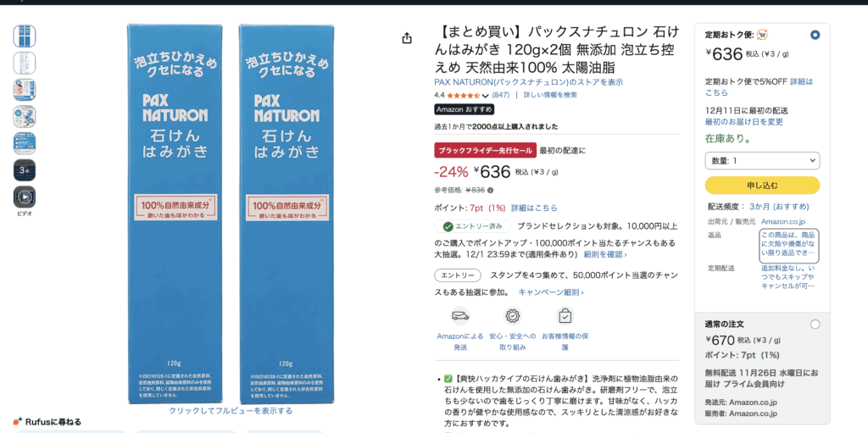Expand the 返品 return policy text box

click(790, 246)
